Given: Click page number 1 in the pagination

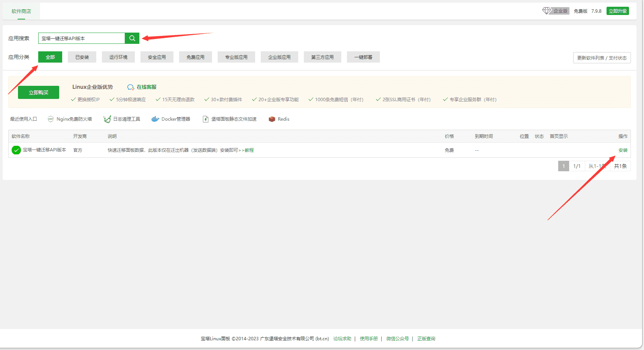Looking at the screenshot, I should [x=563, y=166].
